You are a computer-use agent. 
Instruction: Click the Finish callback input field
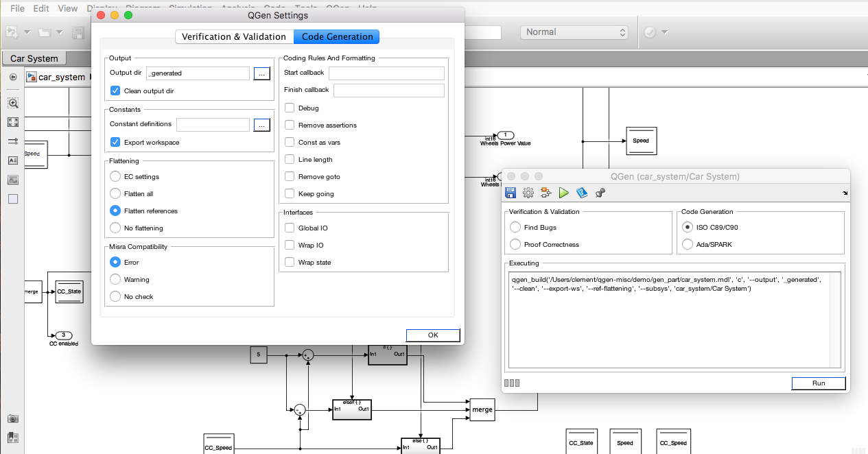[389, 90]
